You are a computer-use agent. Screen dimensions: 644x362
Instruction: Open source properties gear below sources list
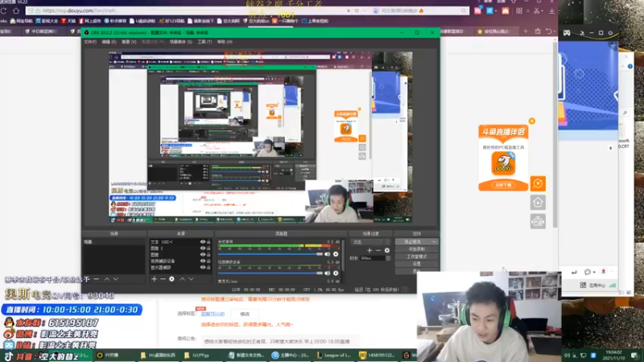[x=171, y=279]
